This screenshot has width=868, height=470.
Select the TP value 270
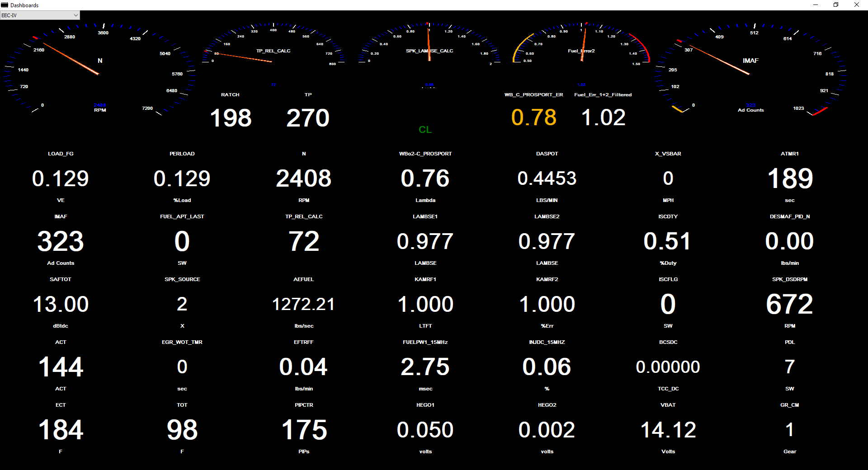(x=308, y=118)
